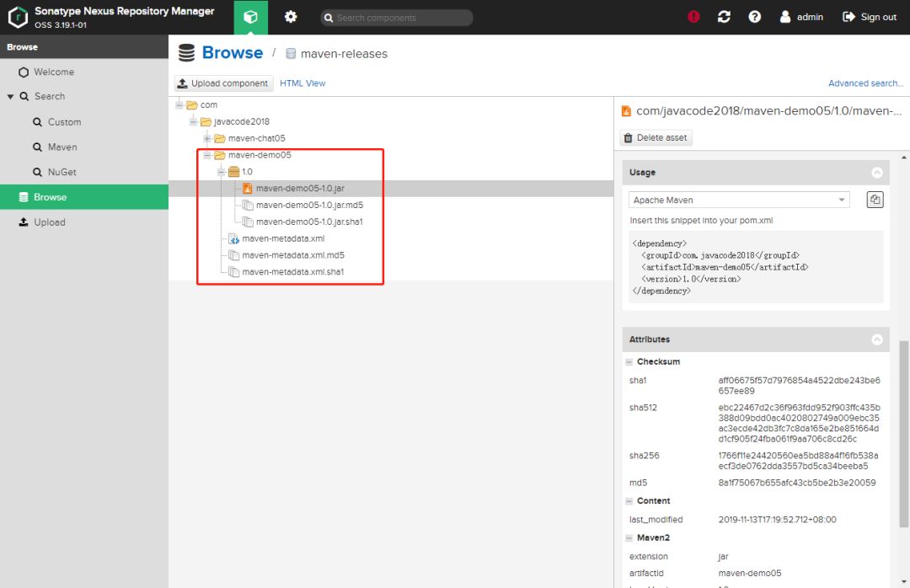Select maven-metadata.xml.md5 asset

[293, 255]
